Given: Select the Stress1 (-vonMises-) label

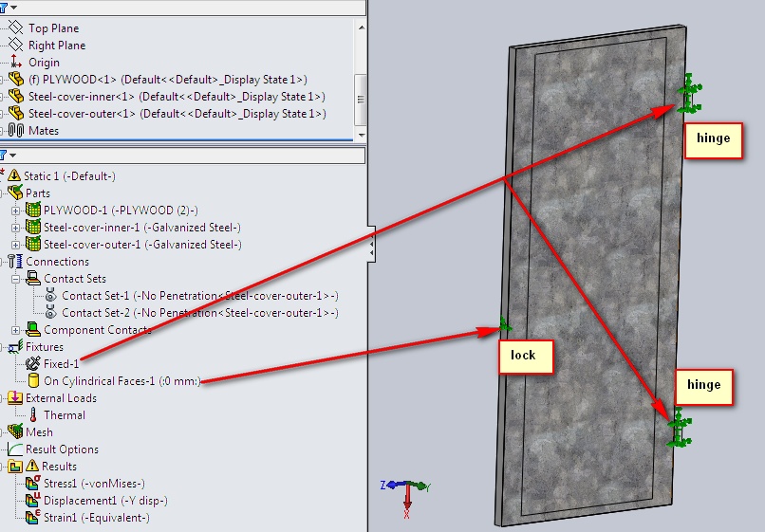Looking at the screenshot, I should tap(94, 484).
